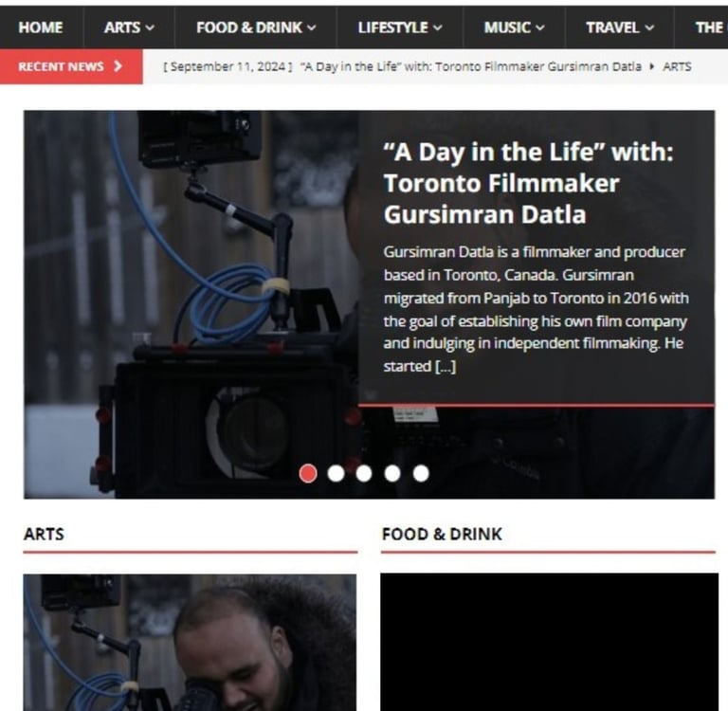Viewport: 728px width, 711px height.
Task: Switch to the third slide dot
Action: click(364, 473)
